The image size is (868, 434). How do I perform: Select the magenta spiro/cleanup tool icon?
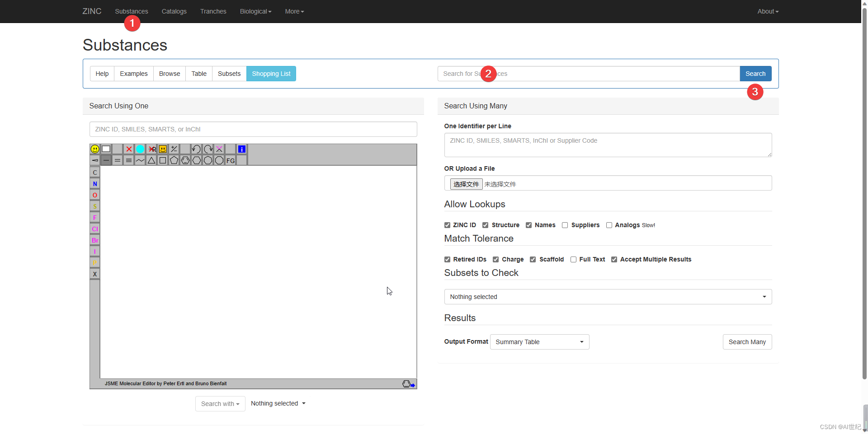219,149
